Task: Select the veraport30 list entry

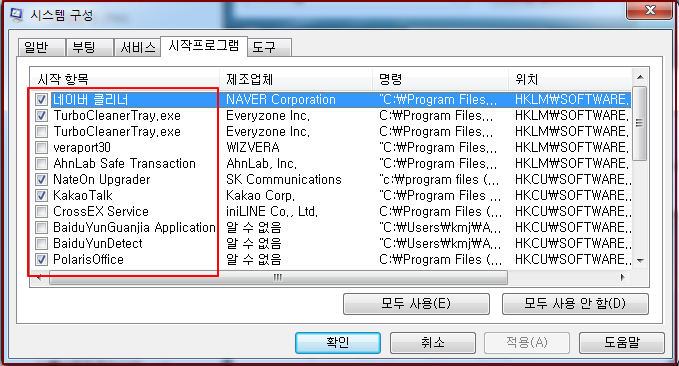Action: 82,148
